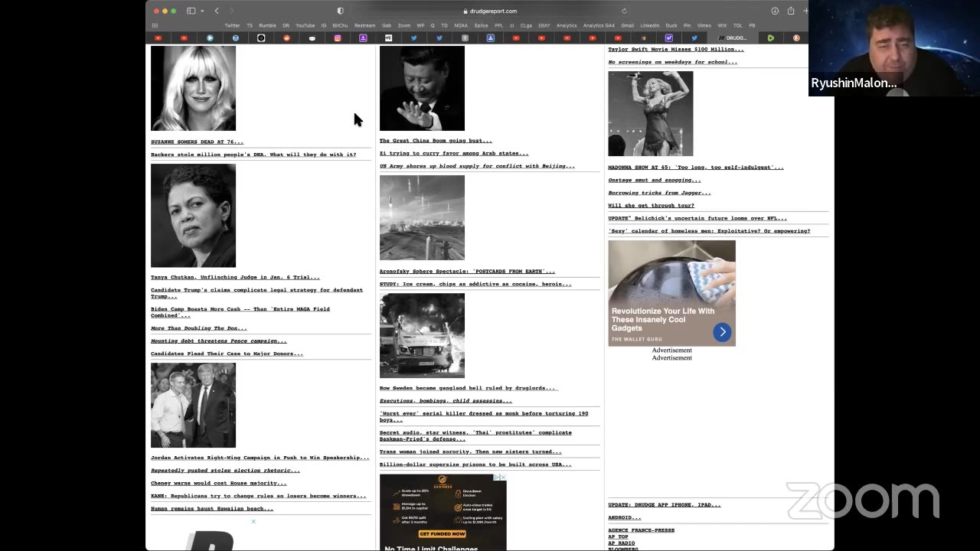Open 'Executions, bombings, child assassins' link
980x551 pixels.
pos(446,401)
